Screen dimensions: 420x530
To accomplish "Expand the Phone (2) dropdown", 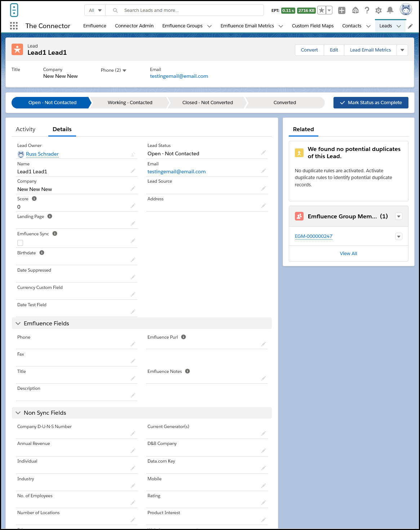I will (x=124, y=70).
